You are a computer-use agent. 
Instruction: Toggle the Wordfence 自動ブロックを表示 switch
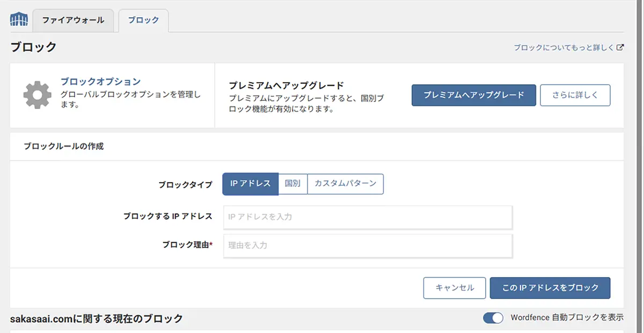click(x=493, y=318)
